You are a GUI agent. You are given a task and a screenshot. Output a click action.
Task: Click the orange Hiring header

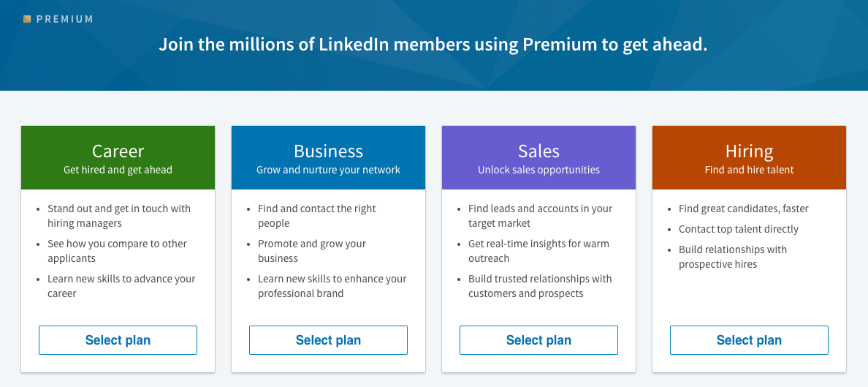(x=749, y=157)
